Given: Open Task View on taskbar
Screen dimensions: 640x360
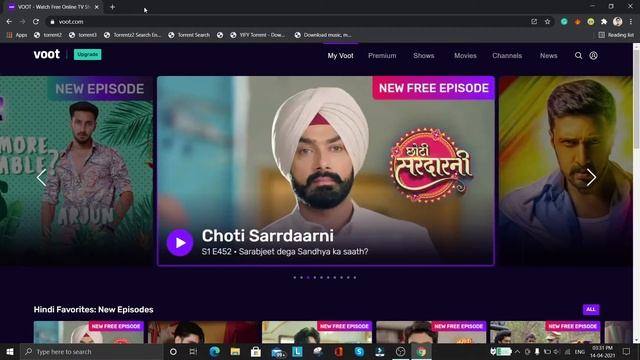Looking at the screenshot, I should [193, 351].
